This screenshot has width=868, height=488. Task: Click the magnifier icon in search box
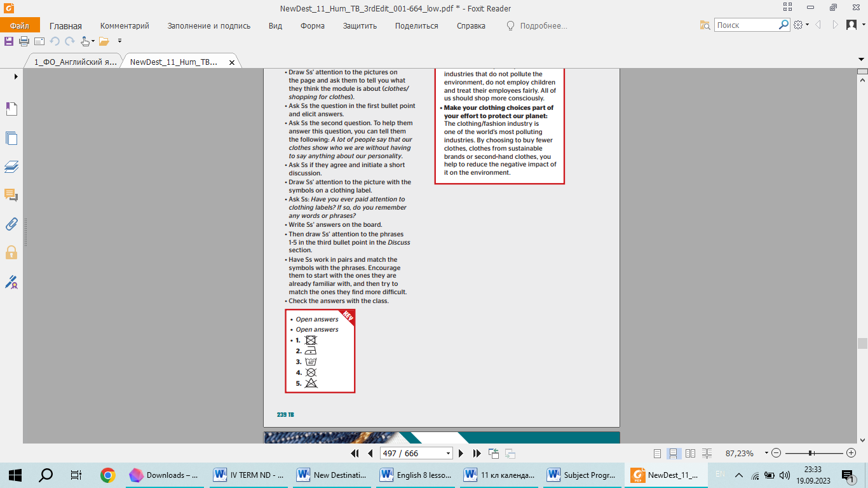pos(783,25)
